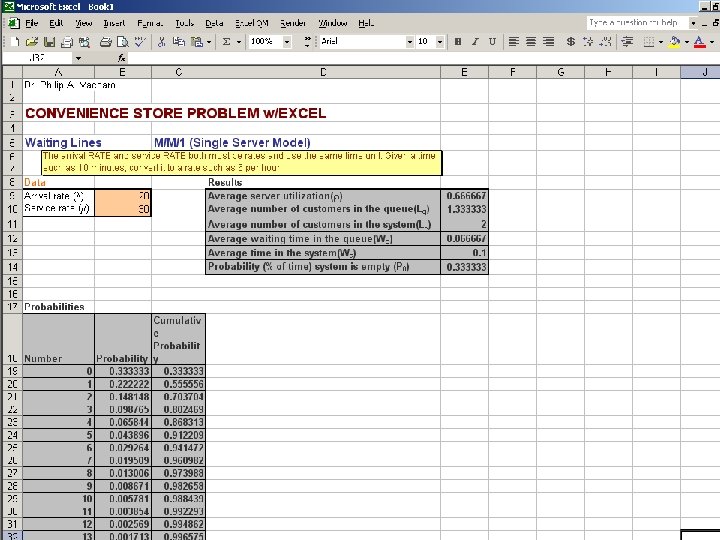Click the Save icon
Image resolution: width=720 pixels, height=540 pixels.
tap(49, 42)
